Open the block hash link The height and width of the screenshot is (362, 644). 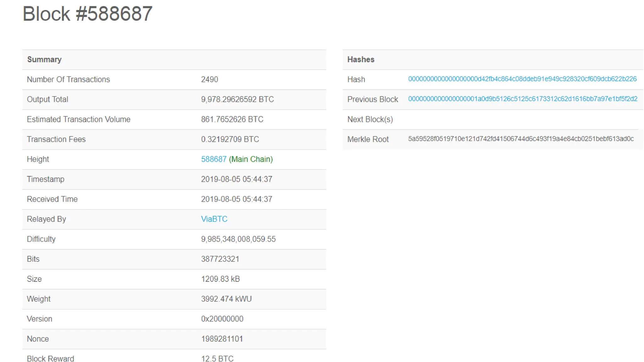522,79
